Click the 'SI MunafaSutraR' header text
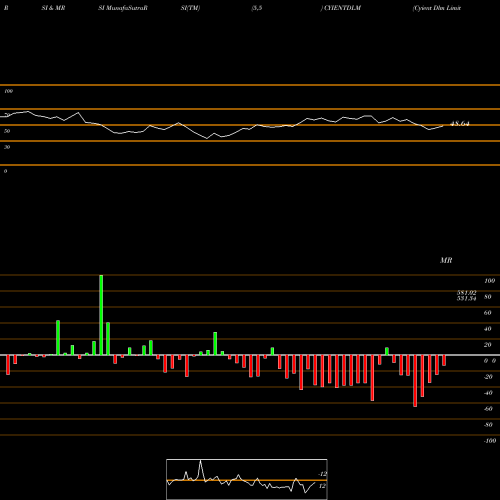The image size is (500, 500). click(123, 8)
